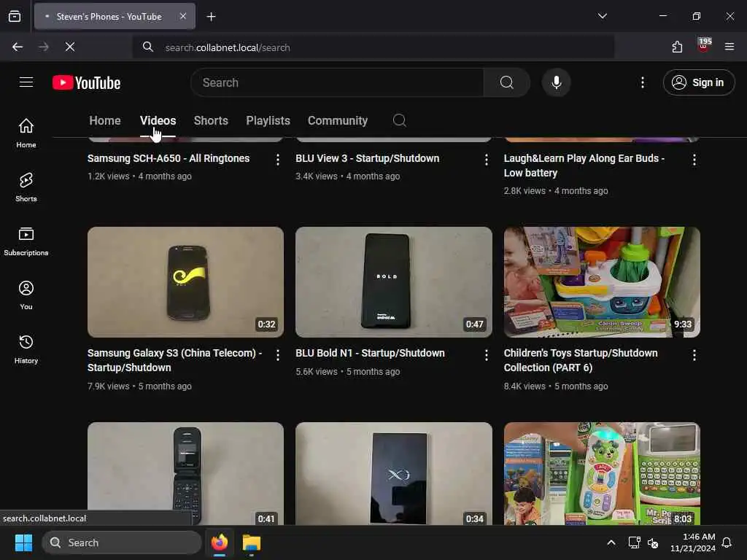747x560 pixels.
Task: Play the Children's Toys 9:33 thumbnail
Action: pyautogui.click(x=602, y=282)
